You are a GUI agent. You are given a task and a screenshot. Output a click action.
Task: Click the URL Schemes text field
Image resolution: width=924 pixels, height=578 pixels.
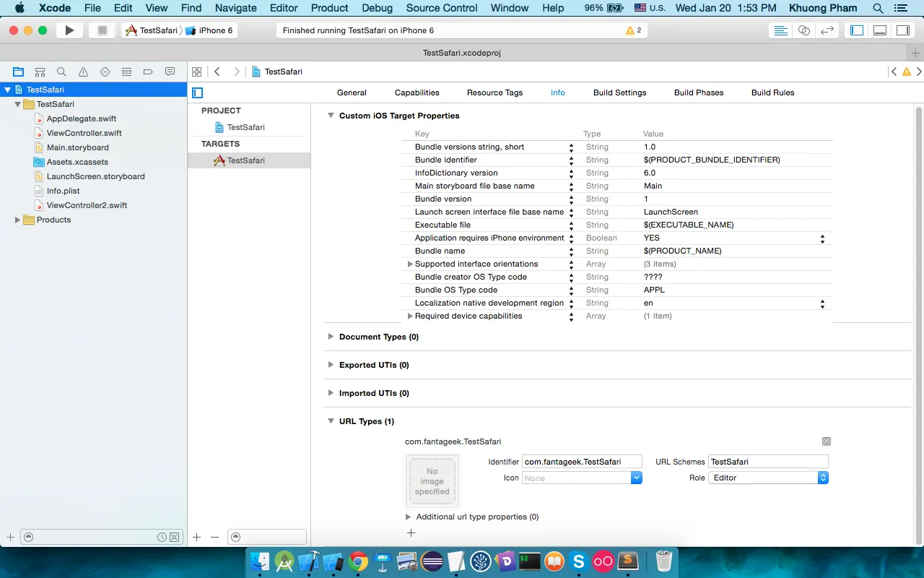768,462
